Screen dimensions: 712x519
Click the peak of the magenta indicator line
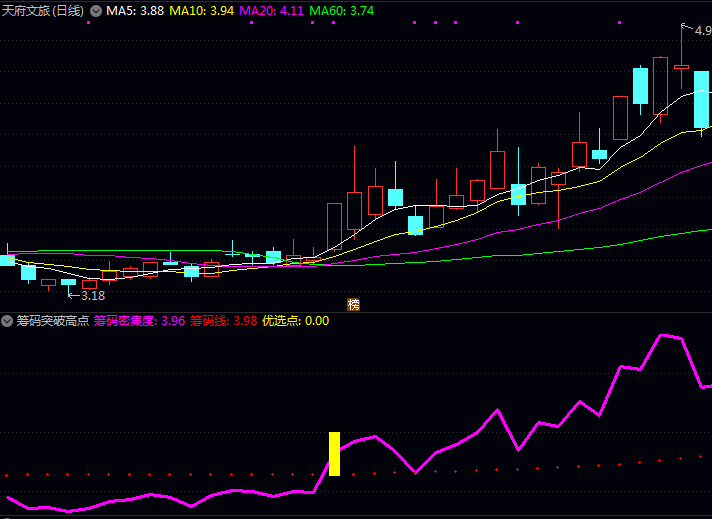(662, 335)
